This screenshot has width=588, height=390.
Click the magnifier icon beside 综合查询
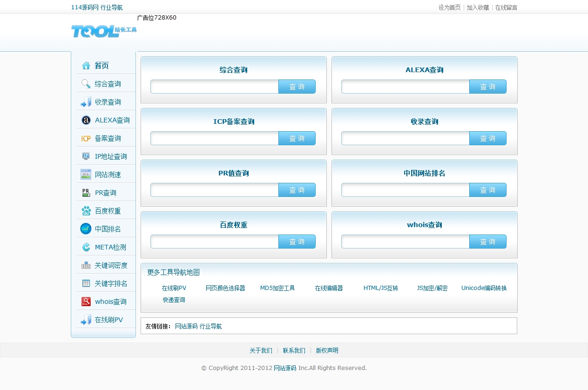pos(86,84)
